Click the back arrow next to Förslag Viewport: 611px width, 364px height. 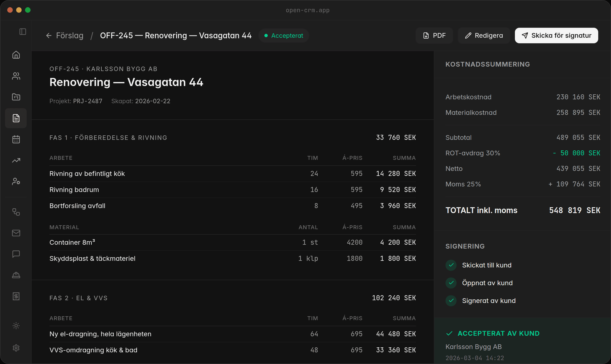(49, 36)
